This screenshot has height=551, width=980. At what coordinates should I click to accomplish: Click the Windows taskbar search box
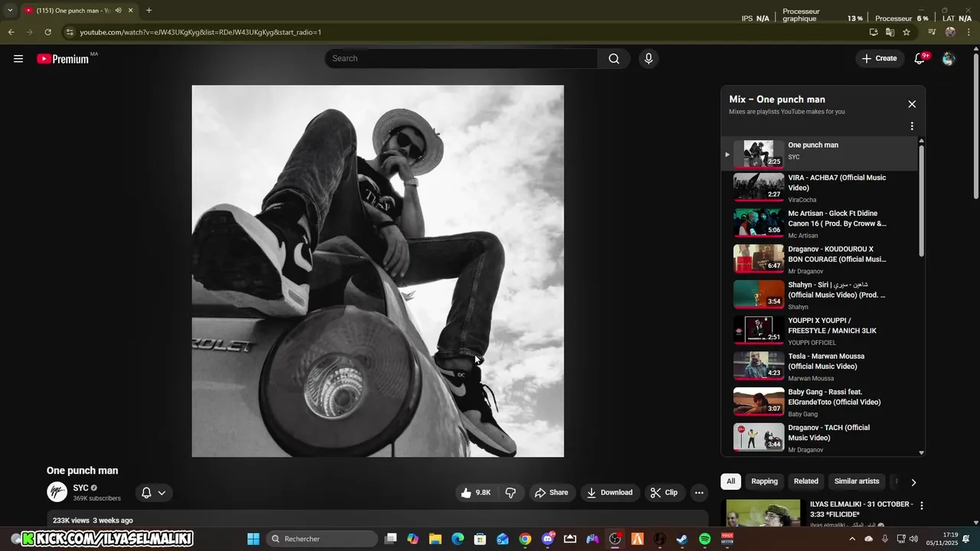coord(322,539)
